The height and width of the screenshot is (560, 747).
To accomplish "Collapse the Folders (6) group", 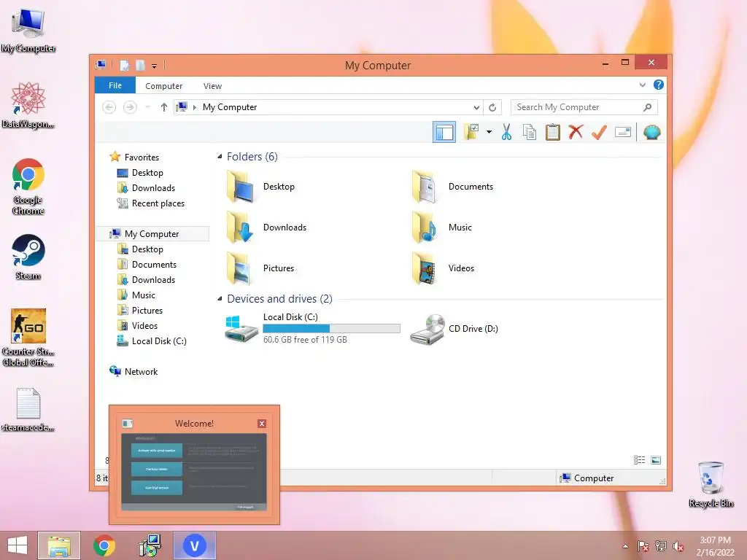I will [x=220, y=156].
